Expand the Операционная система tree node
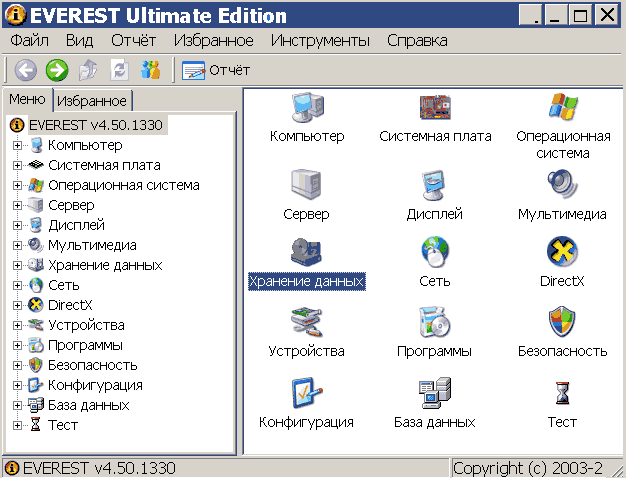 [x=17, y=185]
